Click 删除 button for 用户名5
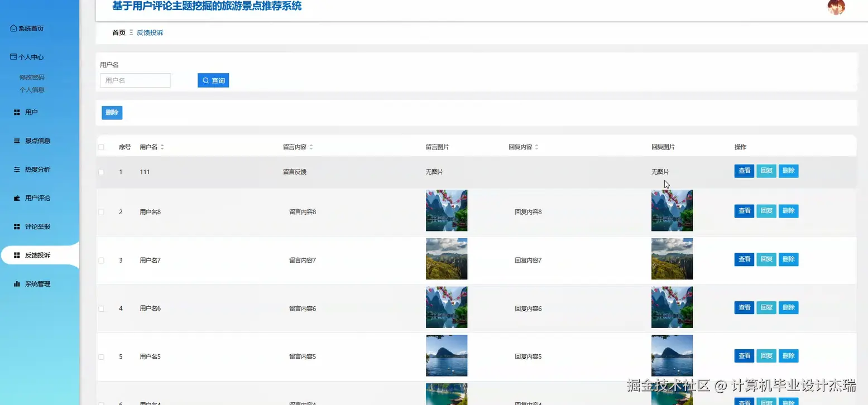 pos(789,356)
